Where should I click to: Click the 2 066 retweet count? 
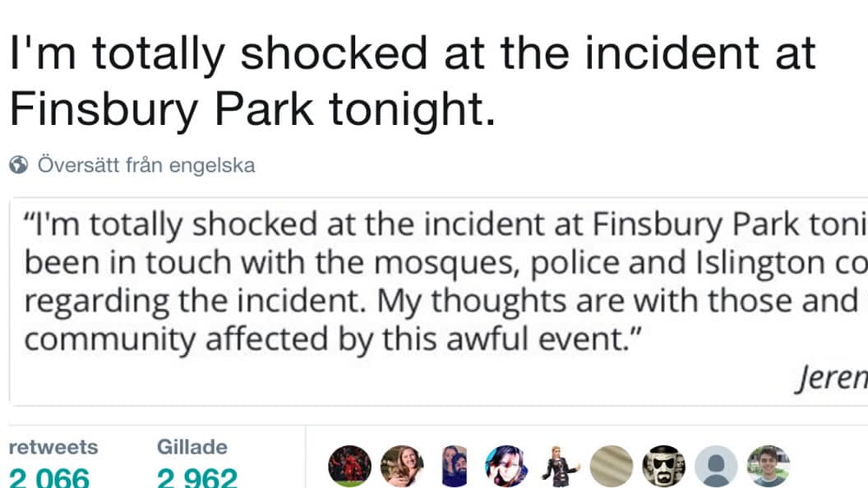49,477
